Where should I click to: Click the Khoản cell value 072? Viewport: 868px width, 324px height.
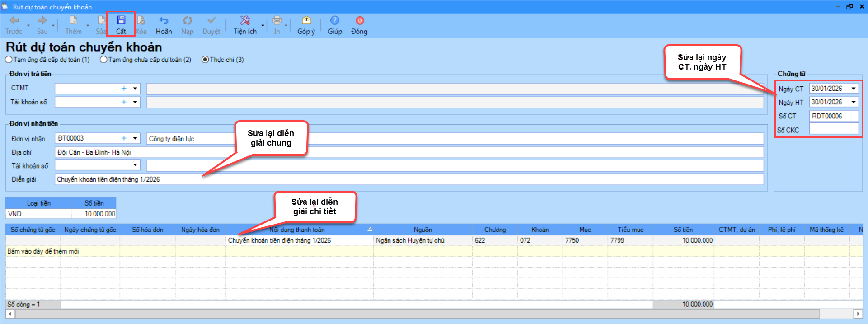(x=540, y=240)
